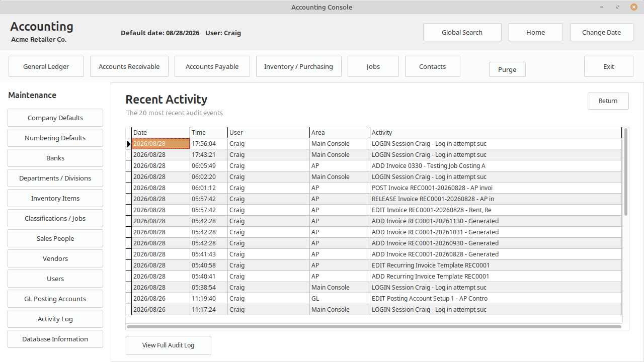Select the row with time 17:43:21
Image resolution: width=644 pixels, height=362 pixels.
pos(374,154)
